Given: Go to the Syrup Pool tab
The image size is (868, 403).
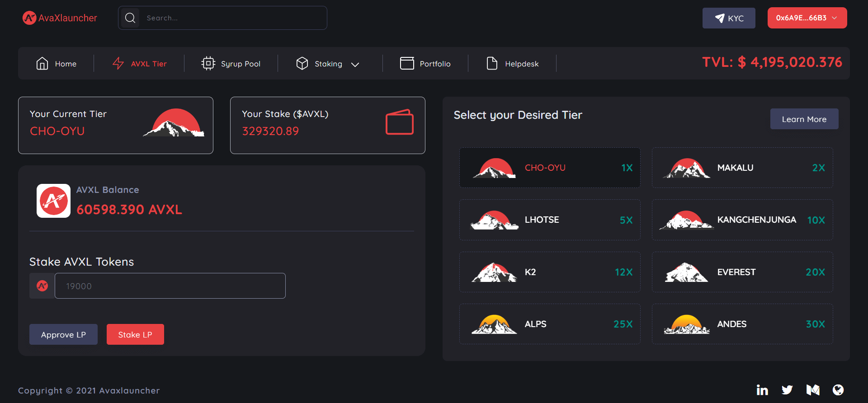Looking at the screenshot, I should point(231,64).
